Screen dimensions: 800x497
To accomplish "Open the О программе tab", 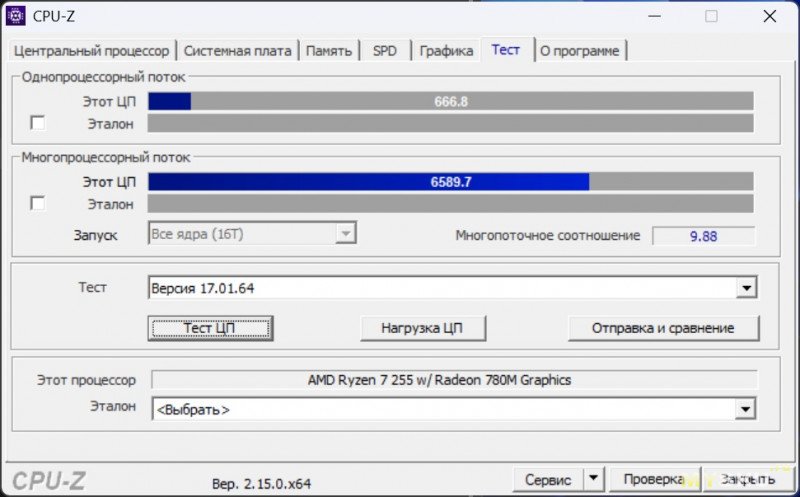I will coord(580,51).
